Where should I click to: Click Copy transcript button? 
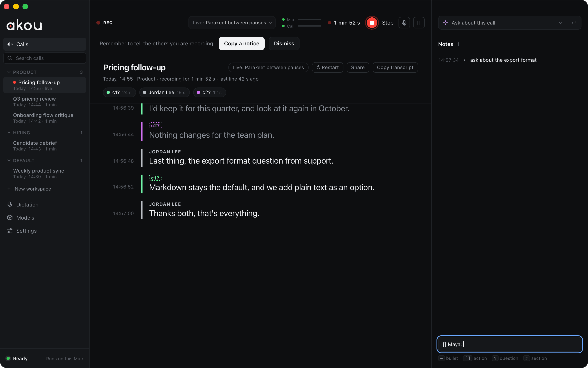click(395, 67)
